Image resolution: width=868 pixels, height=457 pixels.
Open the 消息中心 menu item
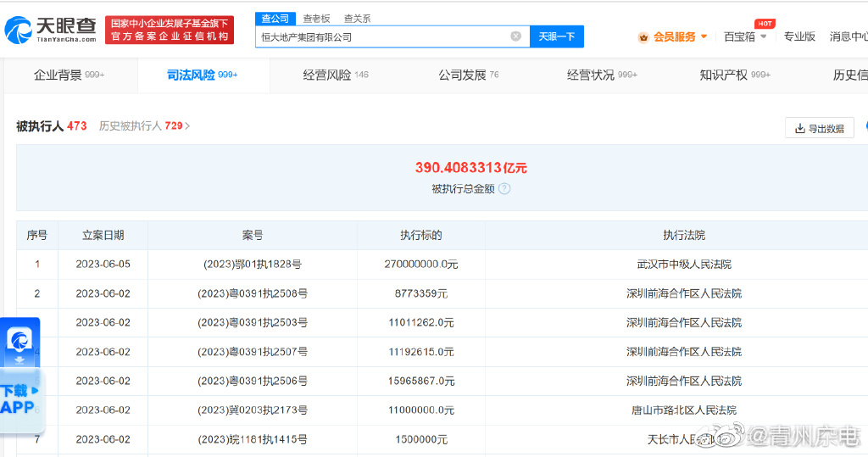(848, 37)
